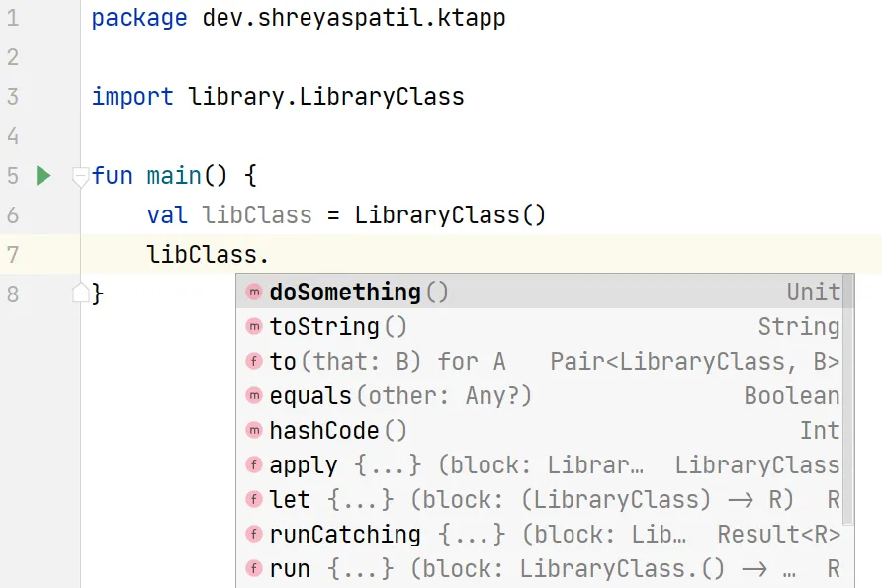Image resolution: width=882 pixels, height=588 pixels.
Task: Click fold end marker at closing brace
Action: 81,293
